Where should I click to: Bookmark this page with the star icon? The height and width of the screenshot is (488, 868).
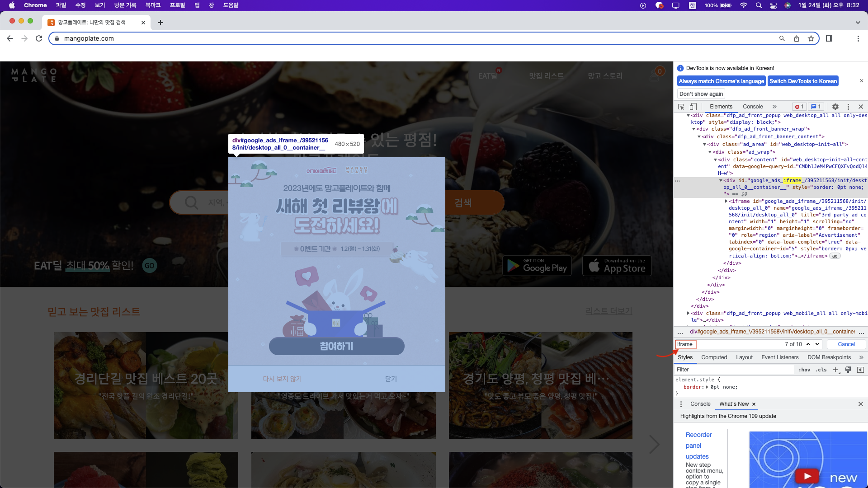click(x=811, y=38)
